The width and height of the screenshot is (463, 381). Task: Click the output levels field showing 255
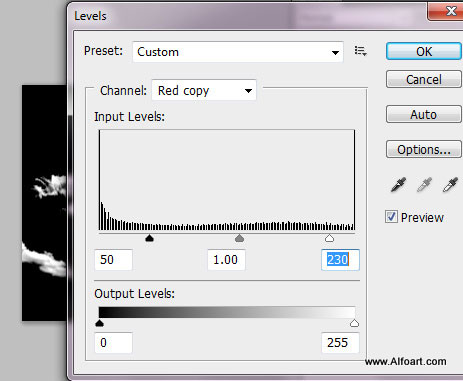340,343
